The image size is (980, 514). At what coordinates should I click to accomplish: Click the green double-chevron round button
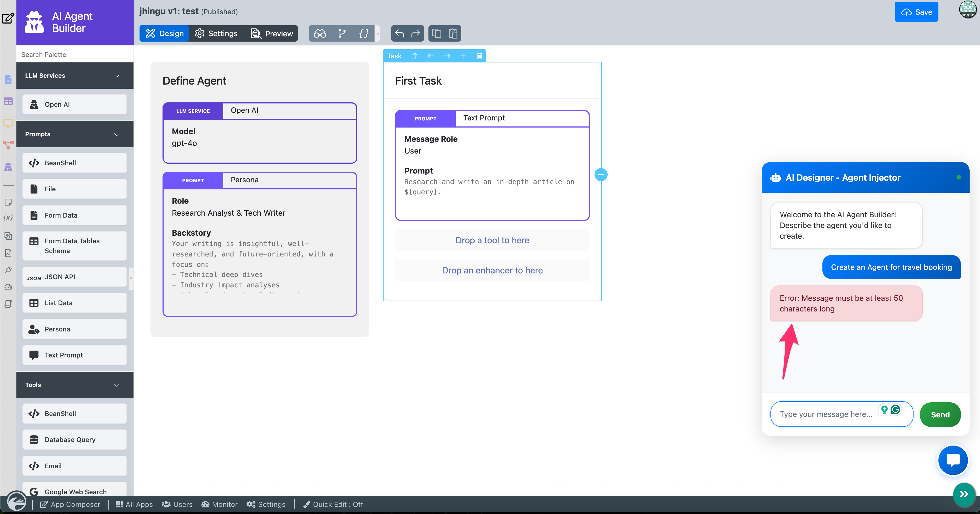[964, 494]
